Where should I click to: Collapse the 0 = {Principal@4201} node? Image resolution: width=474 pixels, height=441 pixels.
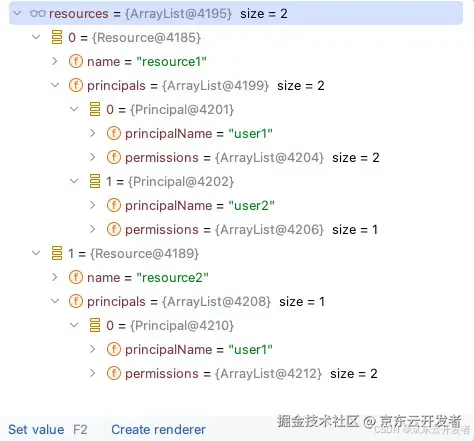tap(74, 109)
